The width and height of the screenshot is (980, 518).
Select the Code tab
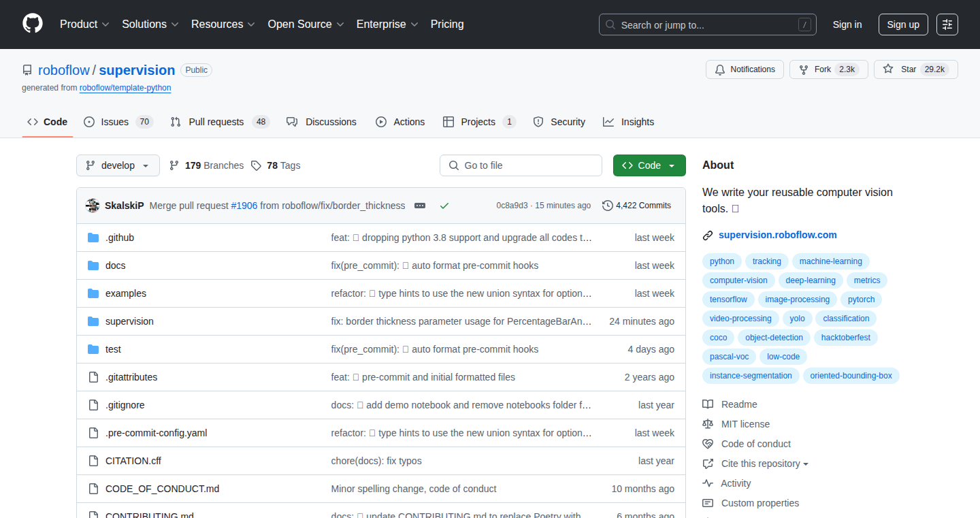point(47,122)
